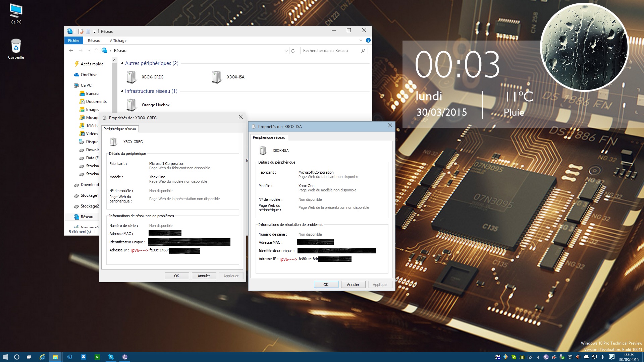The width and height of the screenshot is (644, 362).
Task: Select the XBOX-ISA device icon
Action: point(216,77)
